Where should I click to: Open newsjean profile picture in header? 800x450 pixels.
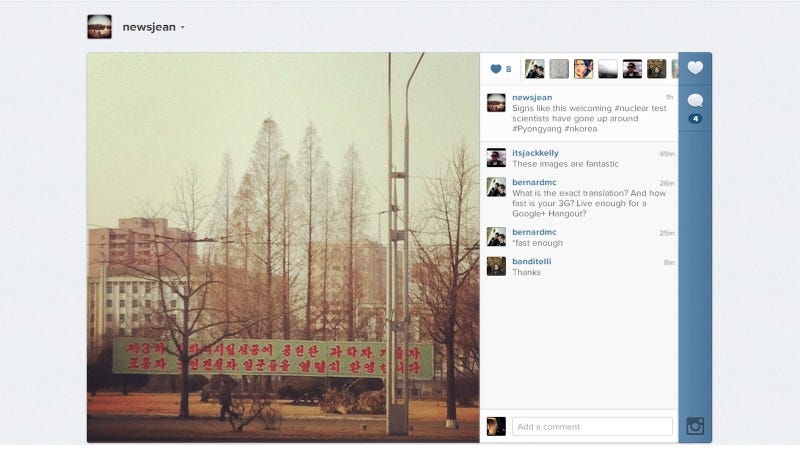pos(99,27)
